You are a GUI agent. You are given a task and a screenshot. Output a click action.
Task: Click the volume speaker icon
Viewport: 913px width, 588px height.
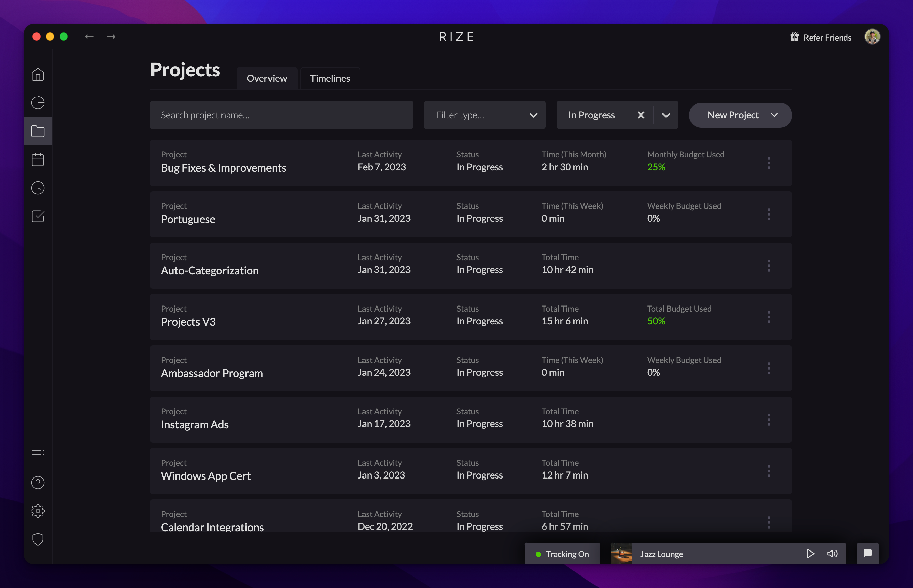pyautogui.click(x=833, y=554)
